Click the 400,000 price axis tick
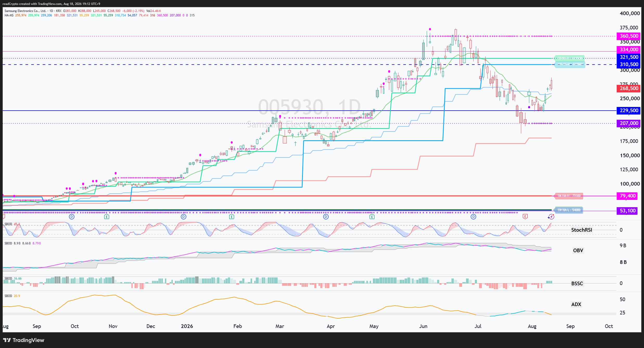This screenshot has height=348, width=644. (x=630, y=13)
